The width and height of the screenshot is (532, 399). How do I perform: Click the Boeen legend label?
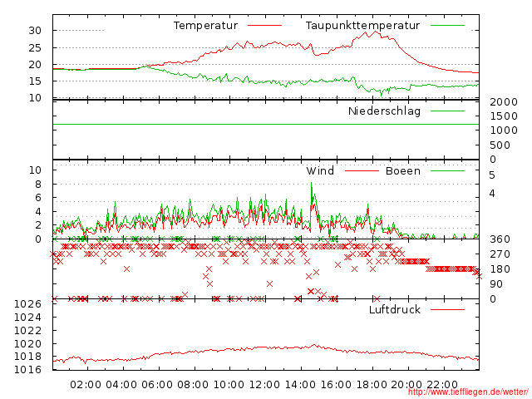click(x=402, y=170)
